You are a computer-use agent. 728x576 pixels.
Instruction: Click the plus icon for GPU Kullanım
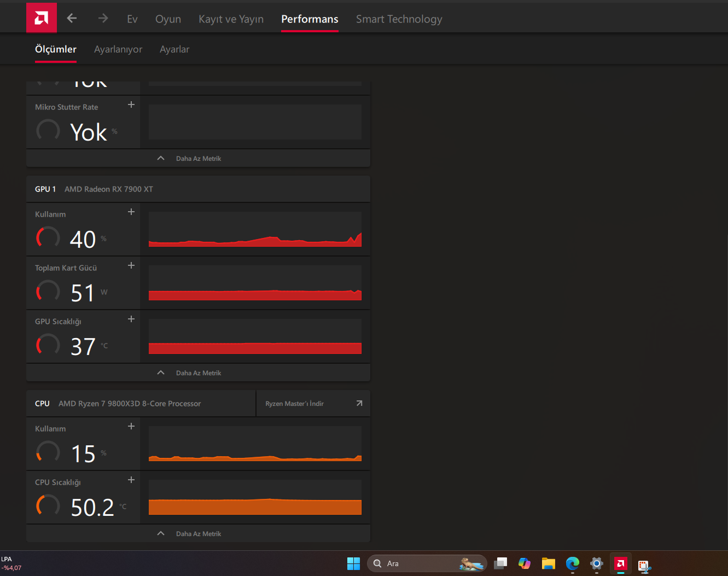[131, 212]
